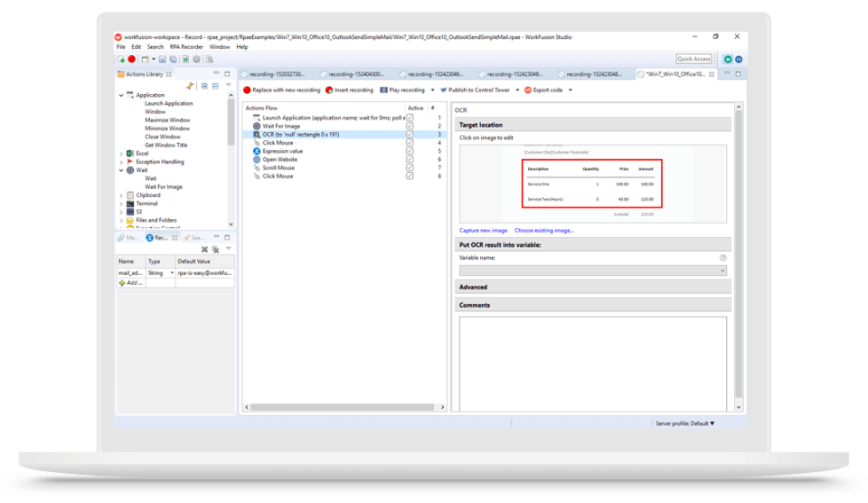Click collapse all icon in Actions Library

pyautogui.click(x=215, y=86)
